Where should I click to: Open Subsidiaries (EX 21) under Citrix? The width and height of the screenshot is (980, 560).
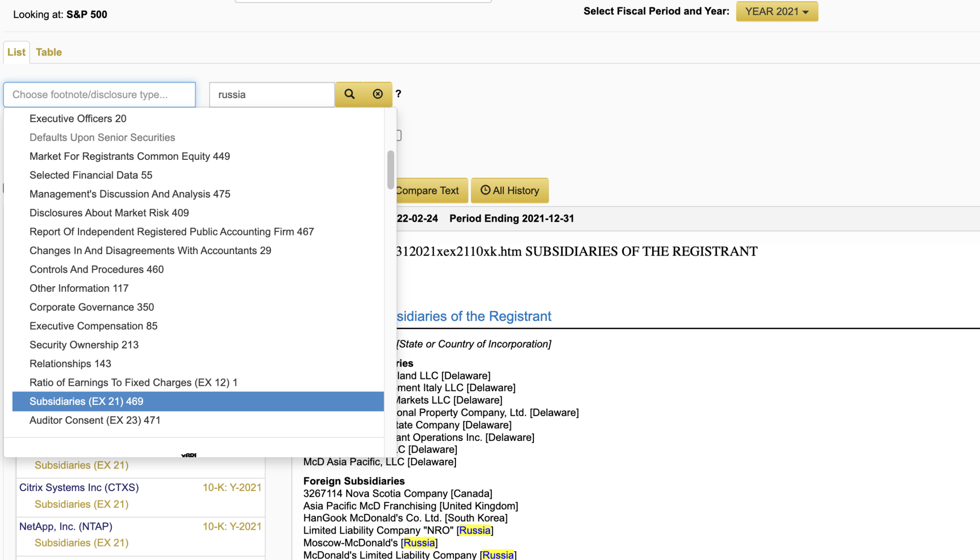81,504
